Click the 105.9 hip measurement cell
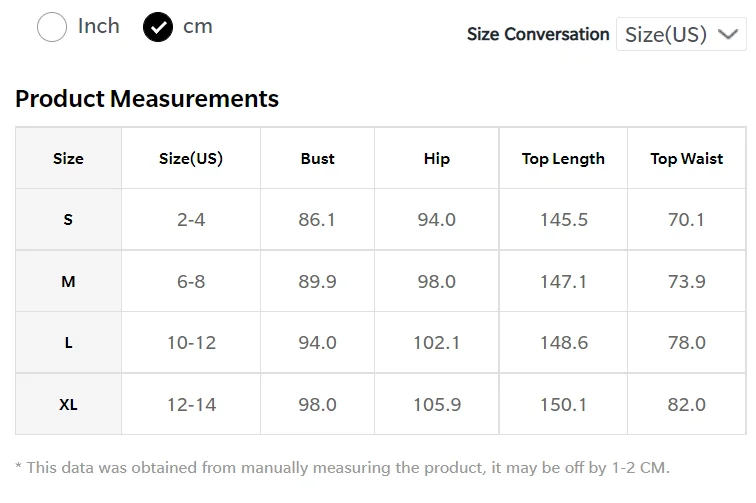Viewport: 756px width, 503px height. point(437,405)
